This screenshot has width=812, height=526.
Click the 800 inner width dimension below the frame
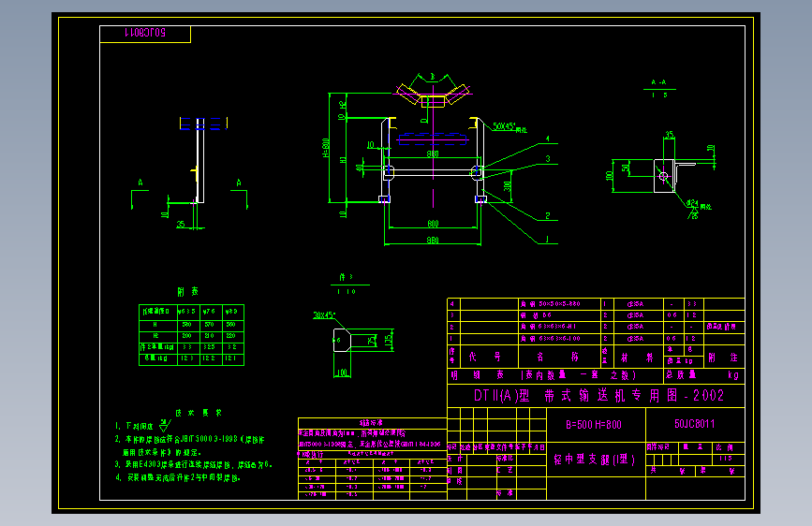click(x=433, y=224)
